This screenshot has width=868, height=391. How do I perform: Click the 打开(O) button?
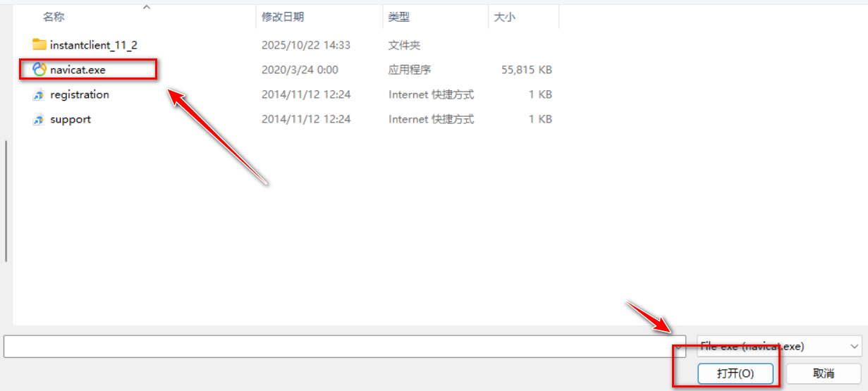(x=735, y=373)
